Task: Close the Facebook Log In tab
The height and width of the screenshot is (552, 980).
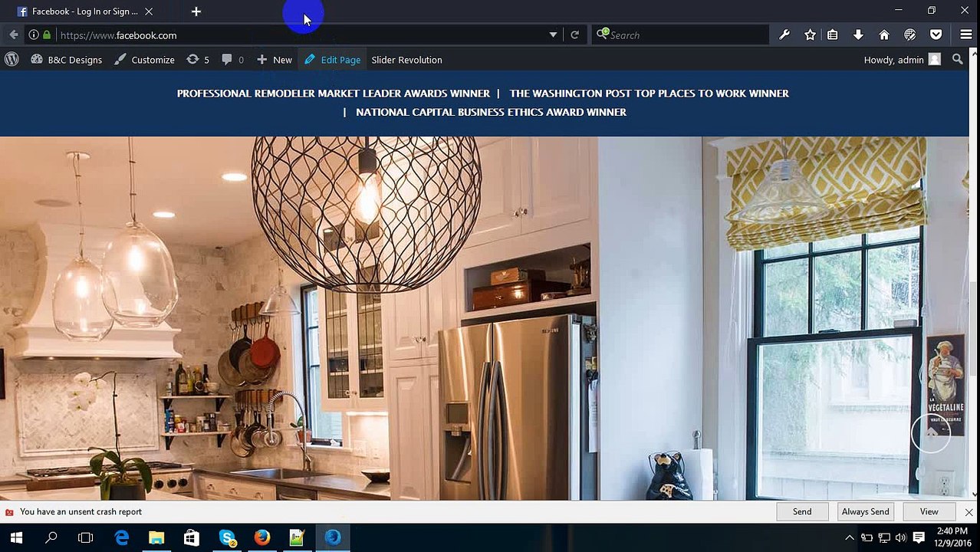Action: 149,11
